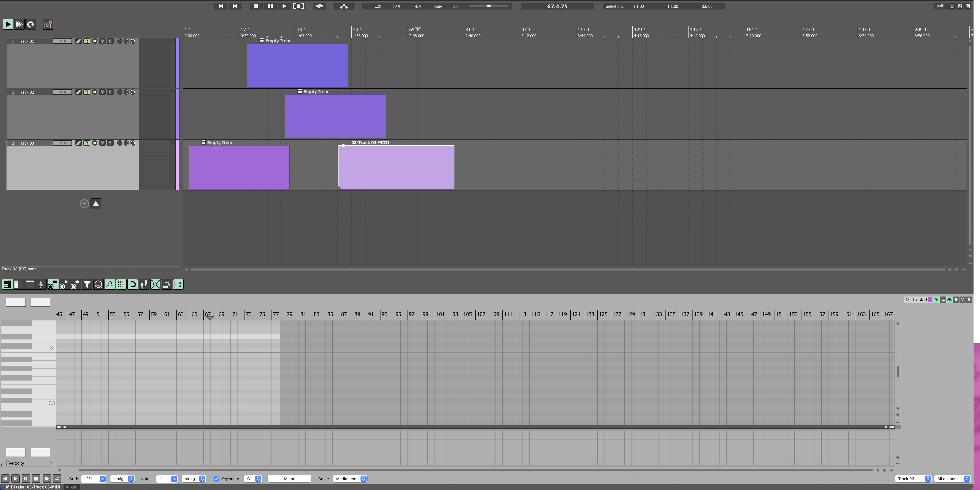Solo Track 01 with its S button
Screen dimensions: 980x490
tap(110, 41)
